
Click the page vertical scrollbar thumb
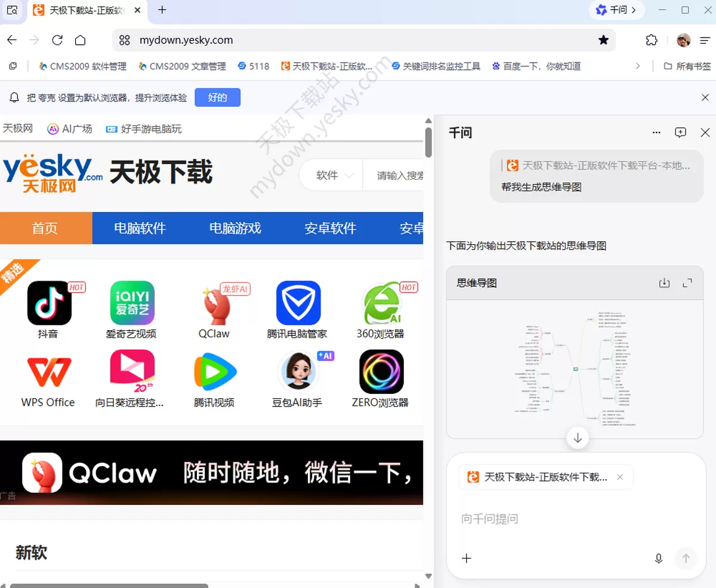coord(428,142)
